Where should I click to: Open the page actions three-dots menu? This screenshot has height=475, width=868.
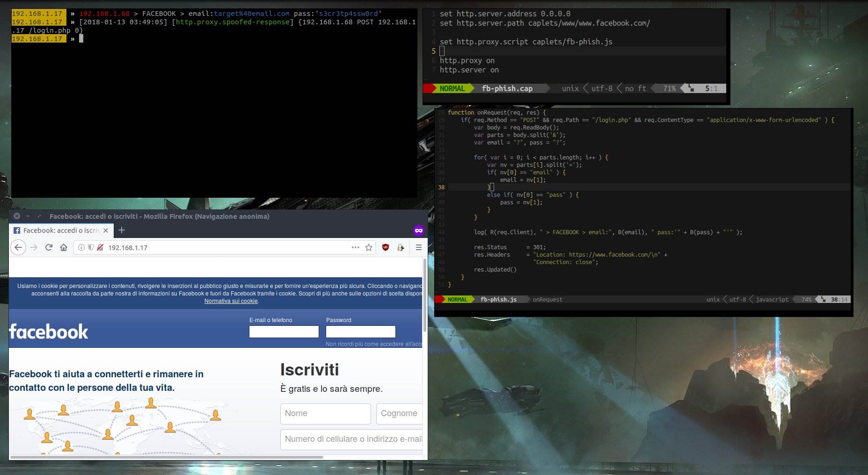tap(356, 247)
